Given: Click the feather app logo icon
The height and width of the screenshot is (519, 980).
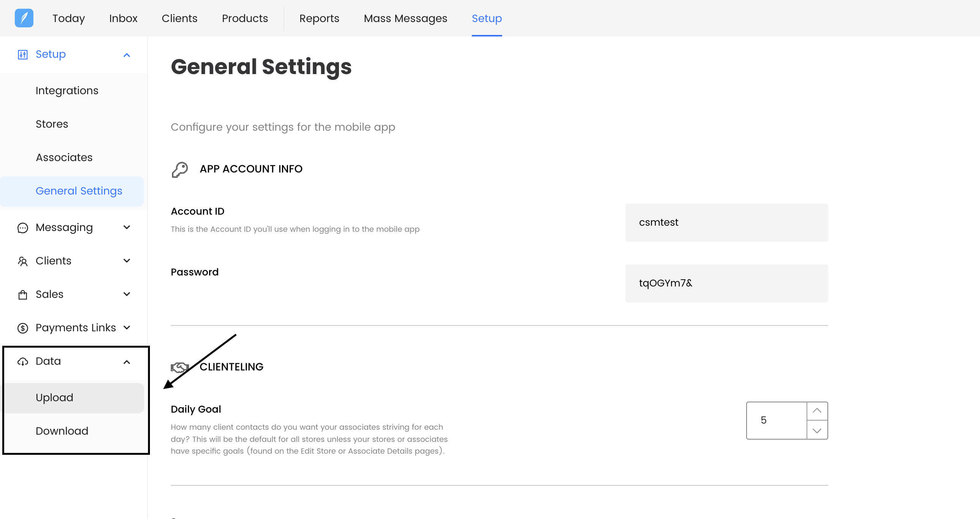Looking at the screenshot, I should coord(24,18).
